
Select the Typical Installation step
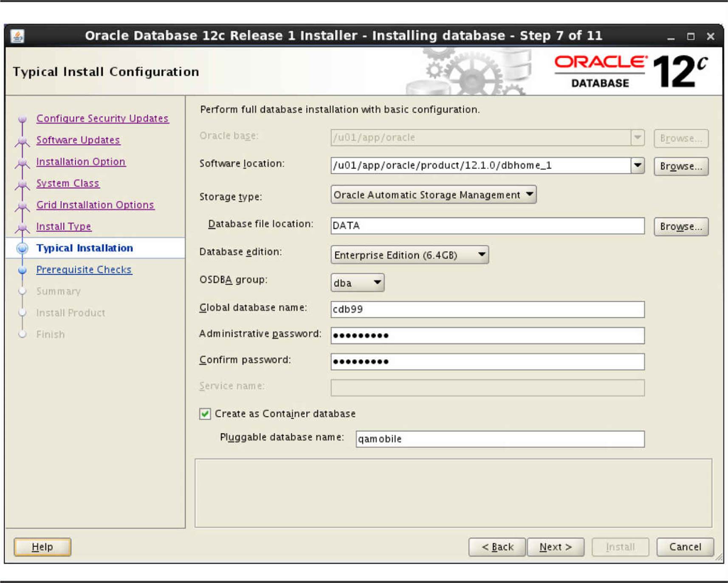coord(85,248)
